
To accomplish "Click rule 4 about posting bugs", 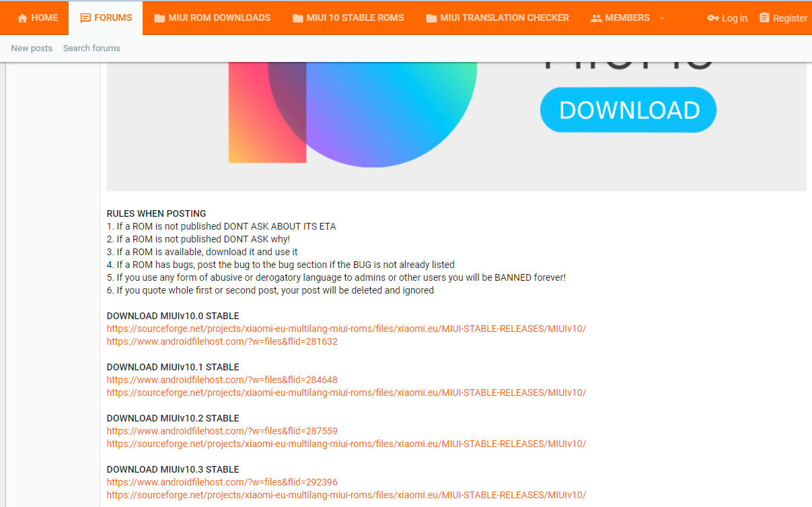I will [281, 265].
